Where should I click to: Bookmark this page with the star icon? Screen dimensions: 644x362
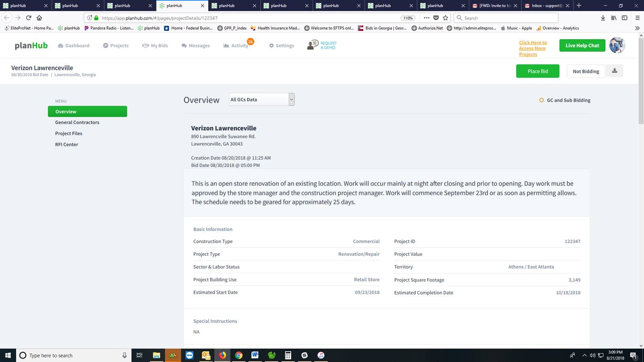point(446,18)
